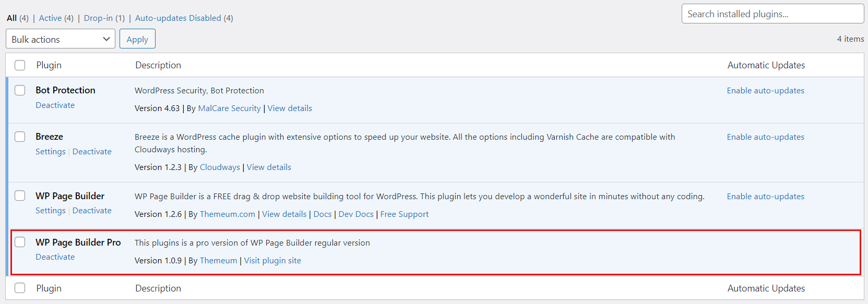View details for WP Page Builder
Image resolution: width=868 pixels, height=304 pixels.
coord(284,214)
